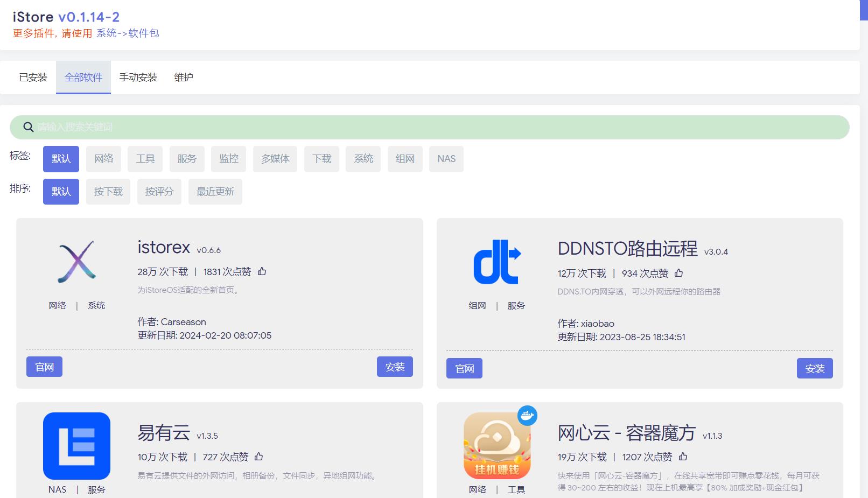868x498 pixels.
Task: Like 易有云 with thumbs-up icon
Action: pyautogui.click(x=258, y=457)
